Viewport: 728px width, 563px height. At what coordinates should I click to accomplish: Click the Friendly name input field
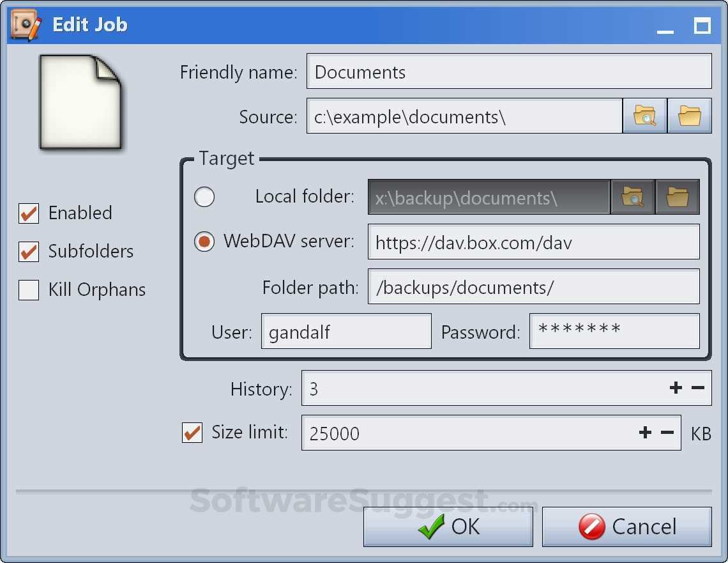click(509, 72)
